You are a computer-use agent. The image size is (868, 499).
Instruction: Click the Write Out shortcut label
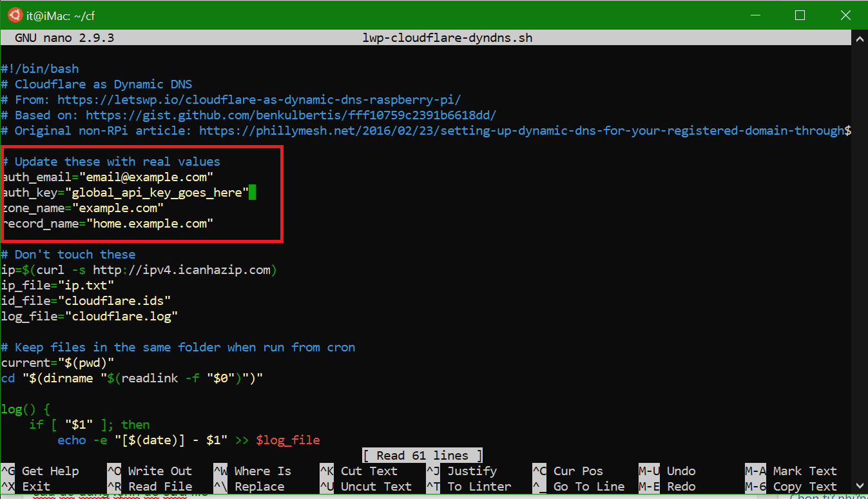click(159, 471)
